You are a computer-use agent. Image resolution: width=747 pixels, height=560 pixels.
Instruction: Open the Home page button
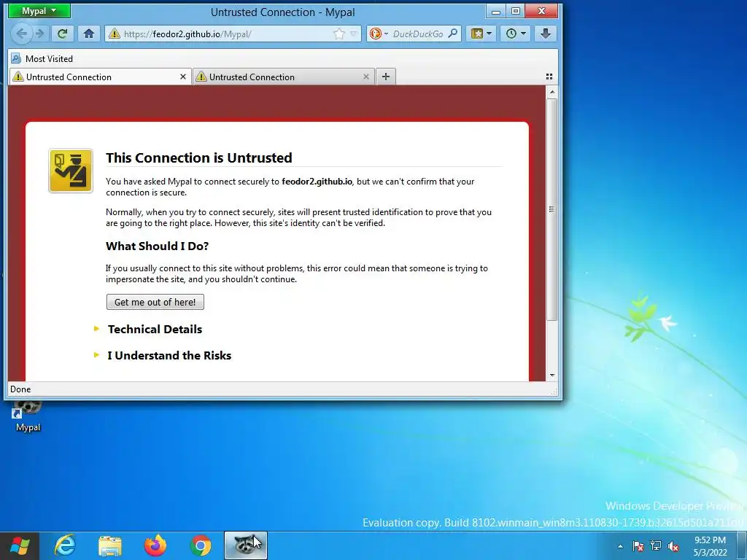point(88,34)
